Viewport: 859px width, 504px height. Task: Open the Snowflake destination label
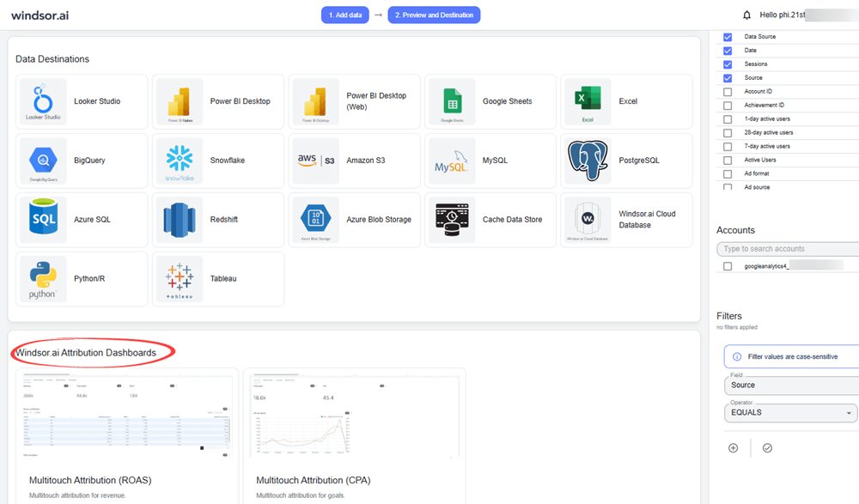coord(228,161)
